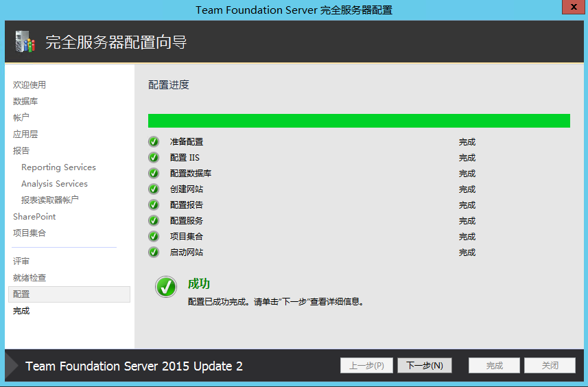Select the highlighted 配置 sidebar step
Screen dimensions: 588x387
[x=69, y=294]
